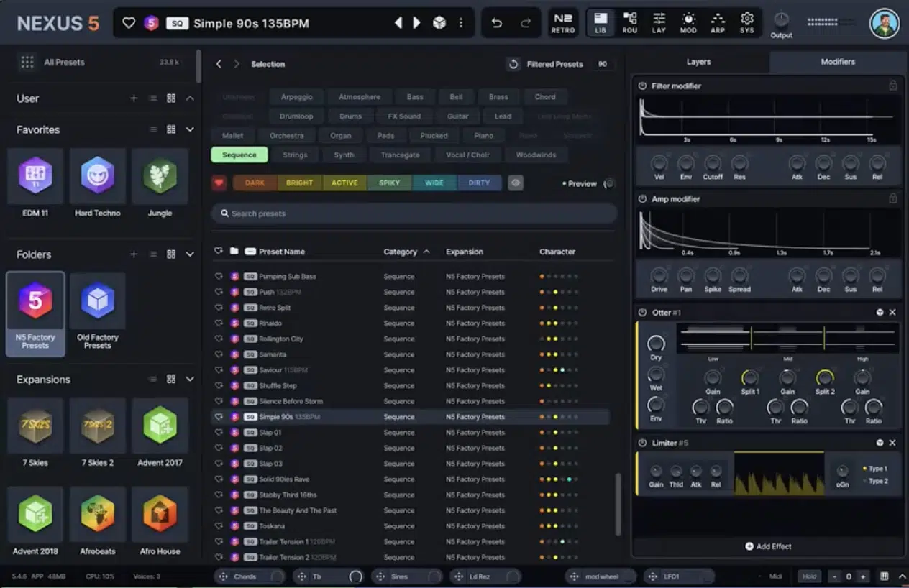This screenshot has width=909, height=588.
Task: Open the user profile avatar
Action: point(885,23)
